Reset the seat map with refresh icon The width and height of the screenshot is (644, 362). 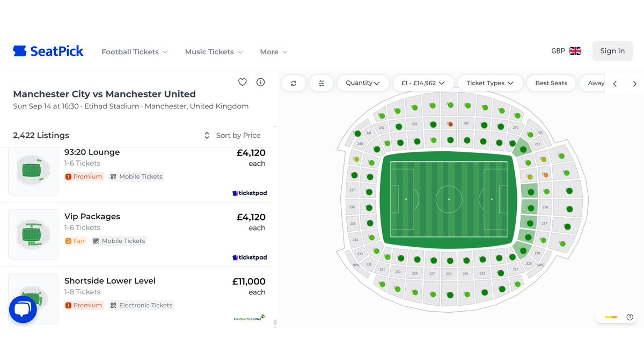point(294,83)
